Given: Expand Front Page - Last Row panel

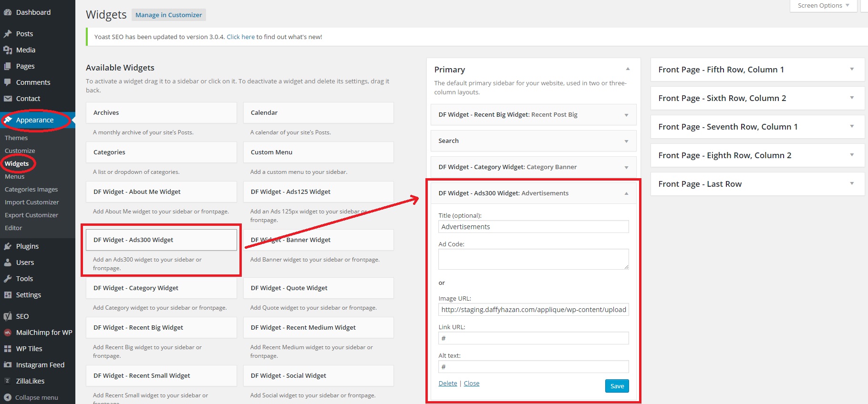Looking at the screenshot, I should pos(852,183).
